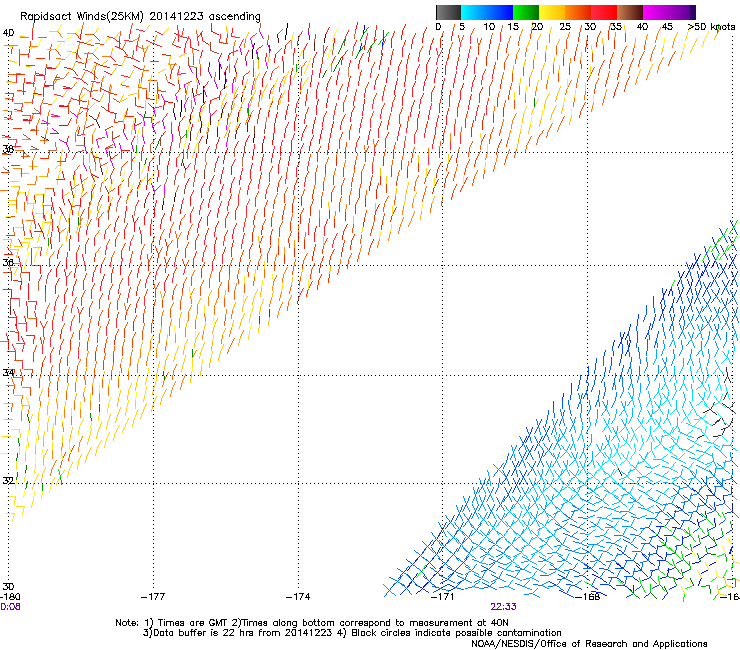Click the '-171' longitude axis label
This screenshot has width=740, height=650.
pyautogui.click(x=442, y=597)
